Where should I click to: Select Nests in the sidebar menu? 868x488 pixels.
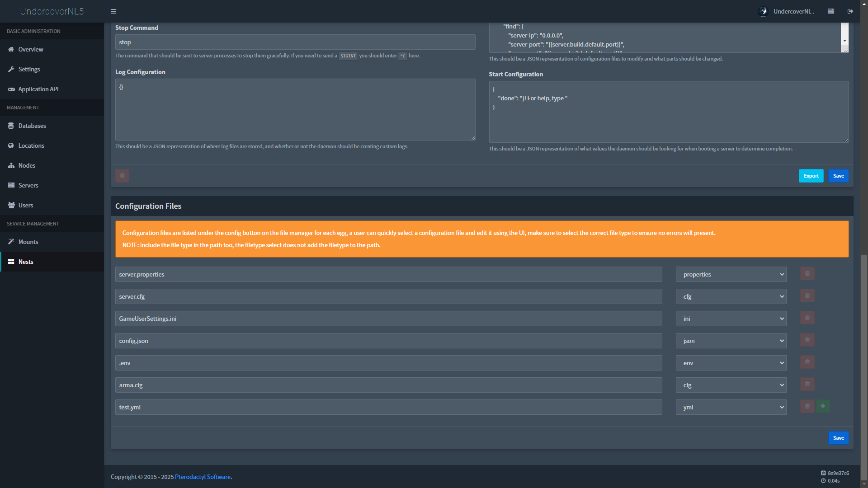coord(26,262)
